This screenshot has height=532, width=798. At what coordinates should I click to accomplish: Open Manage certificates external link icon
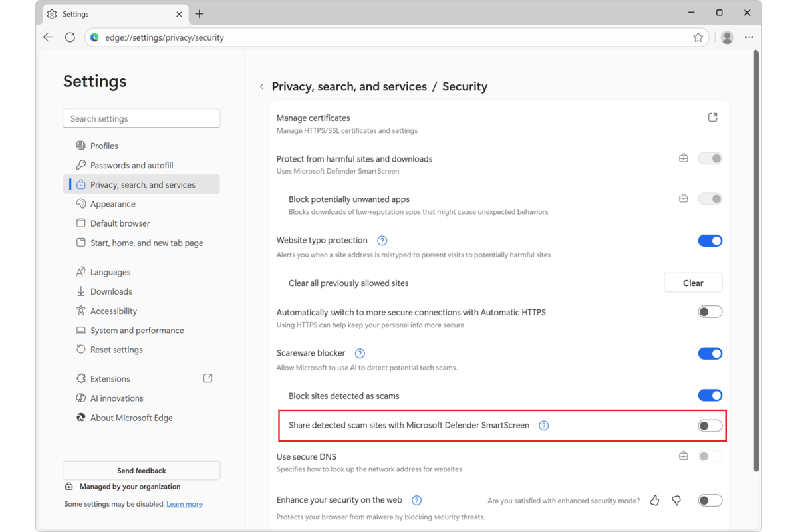click(x=712, y=118)
